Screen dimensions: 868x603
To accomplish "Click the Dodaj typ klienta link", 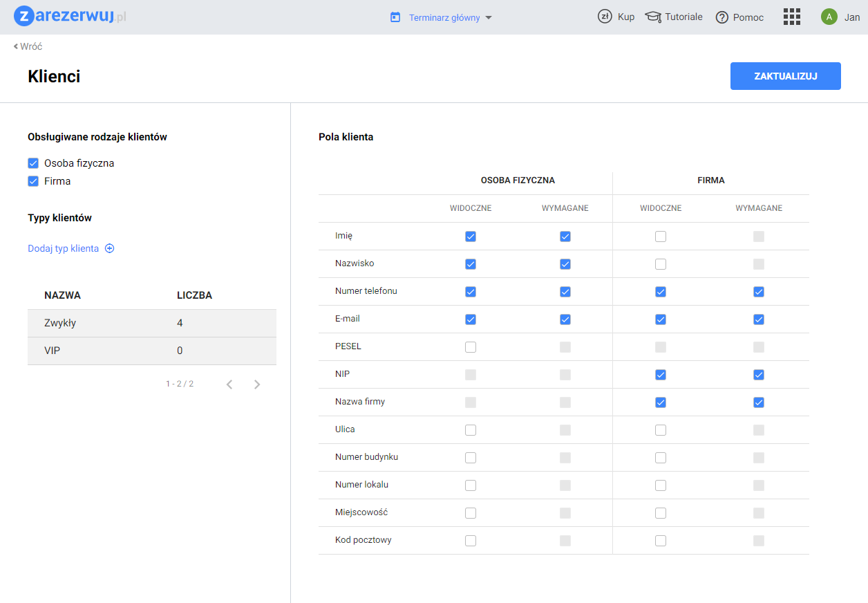I will (63, 248).
